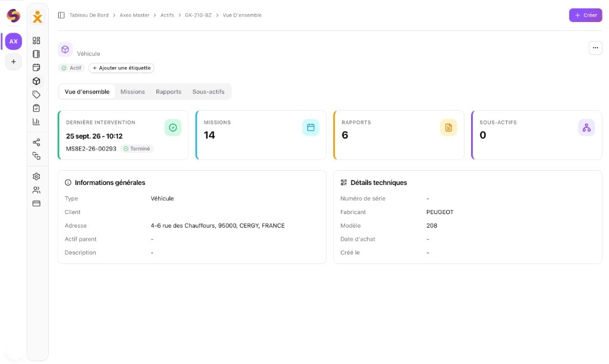Click the Terminé status badge

[x=137, y=149]
